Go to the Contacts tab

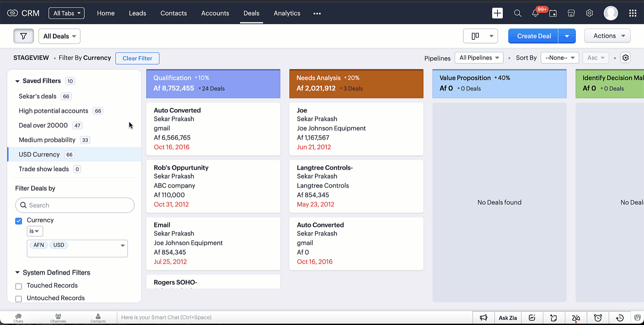[x=173, y=13]
